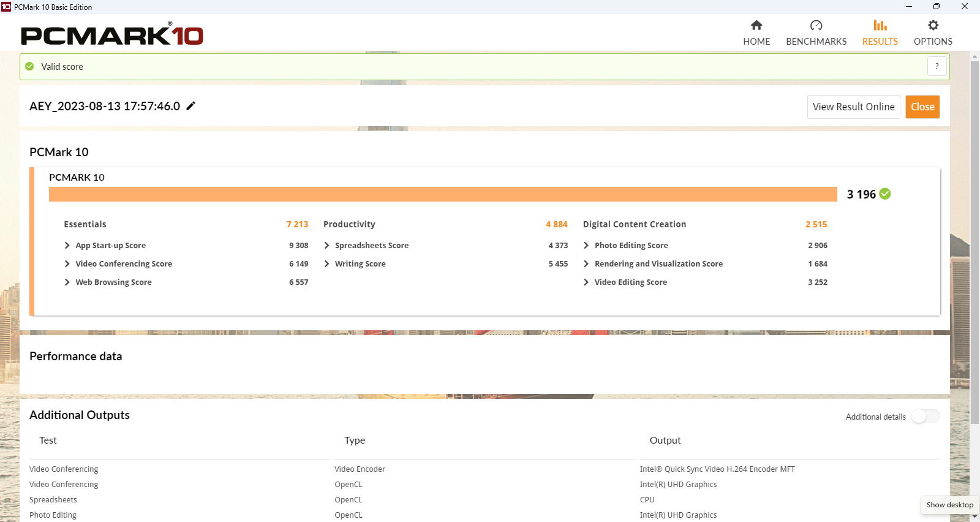Screen dimensions: 980x522
Task: Click the Additional Outputs heading
Action: click(80, 415)
